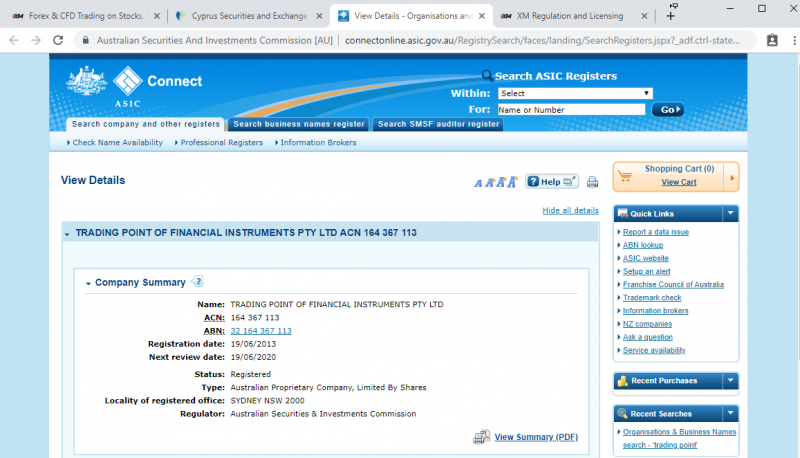This screenshot has height=458, width=800.
Task: Open NZ companies link
Action: coord(647,324)
